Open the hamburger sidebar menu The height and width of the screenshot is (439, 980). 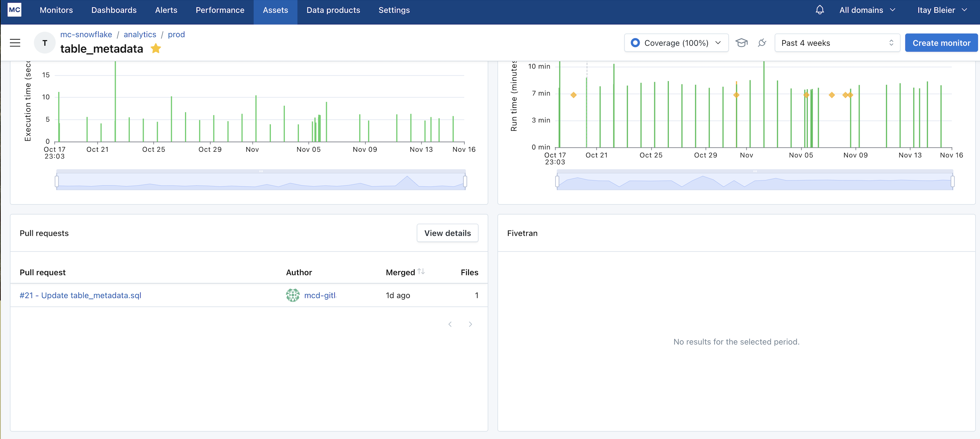click(15, 43)
